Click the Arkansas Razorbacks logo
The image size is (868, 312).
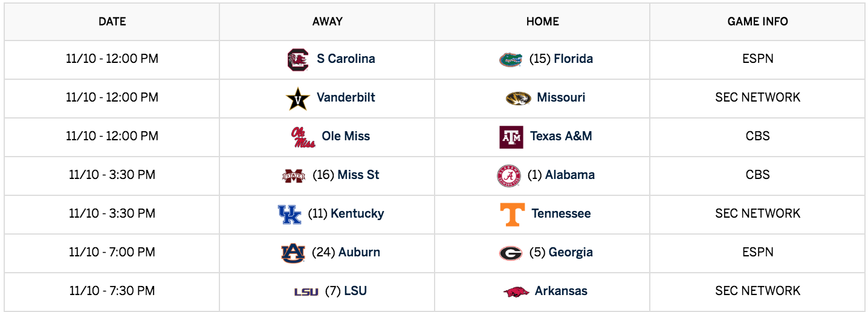tap(516, 291)
